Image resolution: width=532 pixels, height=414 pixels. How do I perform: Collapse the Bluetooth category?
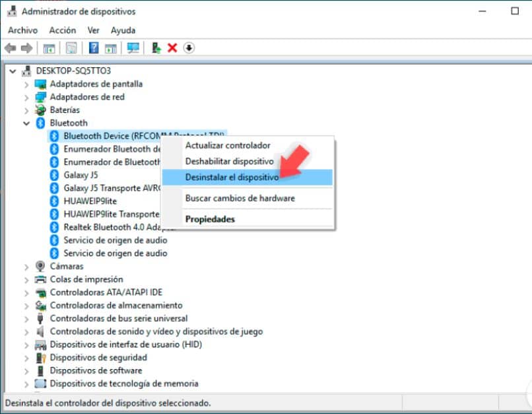click(26, 123)
